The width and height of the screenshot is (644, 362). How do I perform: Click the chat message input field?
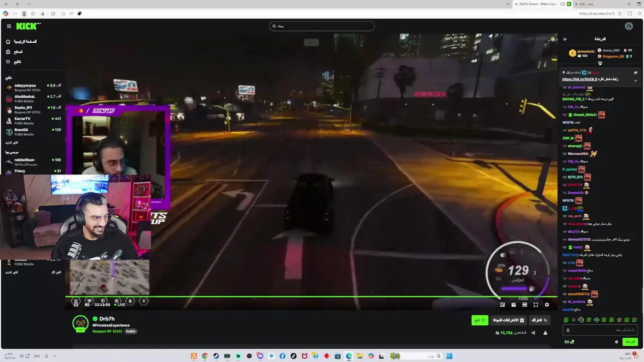(x=600, y=330)
